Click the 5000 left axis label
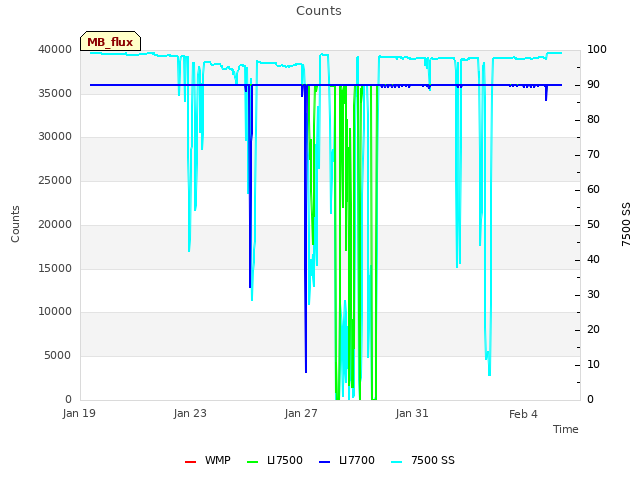 coord(58,355)
